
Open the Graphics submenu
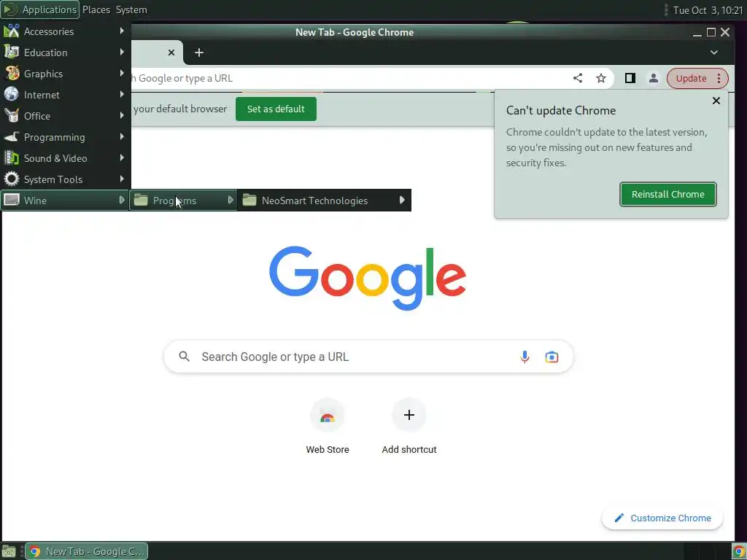point(65,74)
